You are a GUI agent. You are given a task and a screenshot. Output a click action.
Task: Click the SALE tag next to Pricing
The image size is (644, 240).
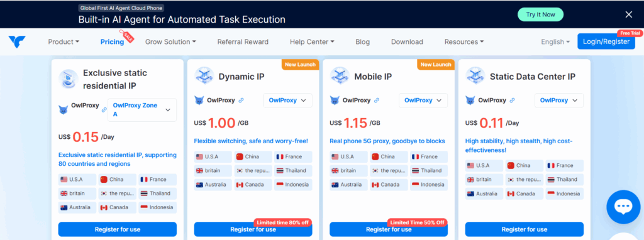(127, 36)
